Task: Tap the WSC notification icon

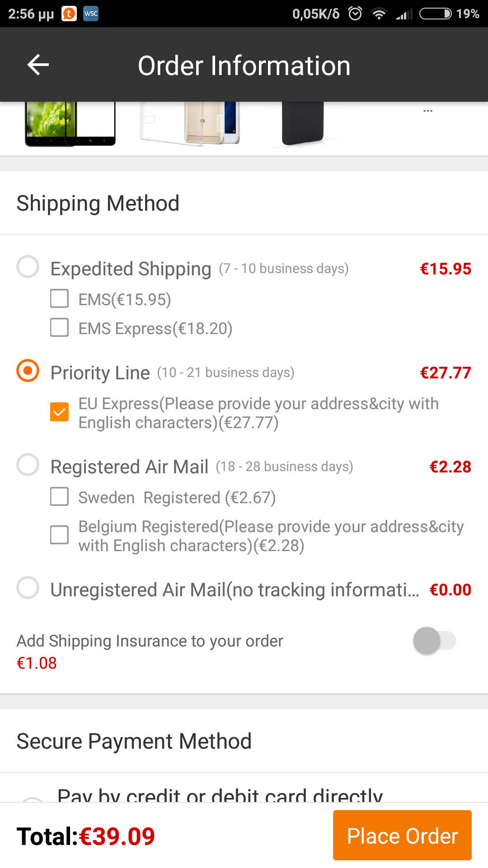Action: click(x=91, y=14)
